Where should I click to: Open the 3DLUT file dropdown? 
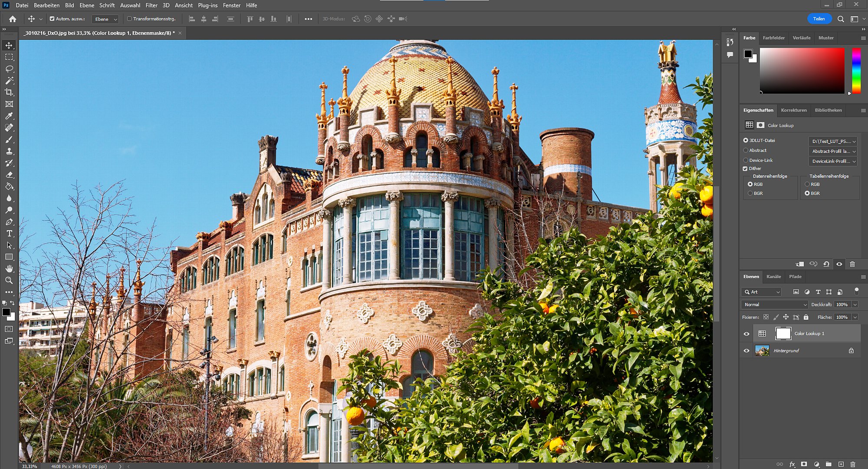pos(833,141)
